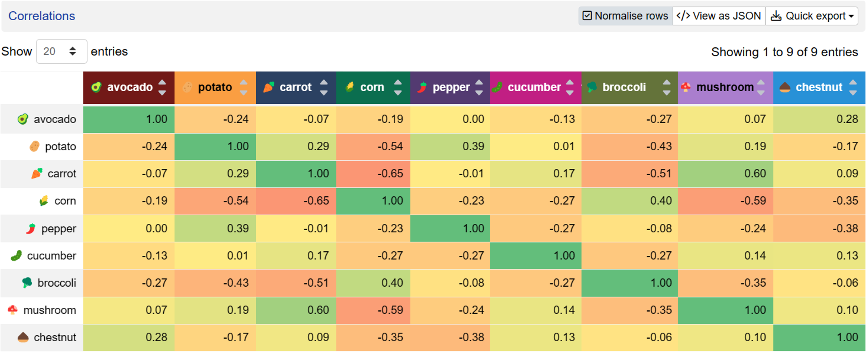Viewport: 868px width, 356px height.
Task: Click the chestnut emoji in row label
Action: tap(23, 337)
